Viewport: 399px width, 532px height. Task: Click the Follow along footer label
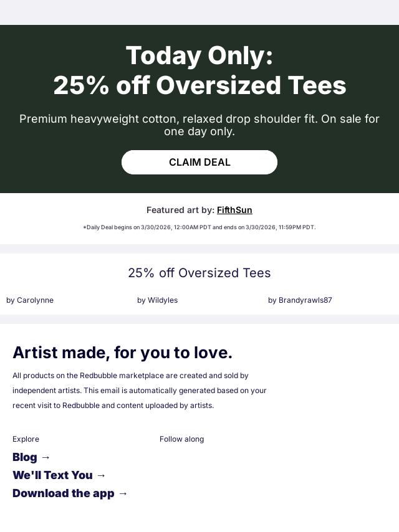click(x=181, y=439)
